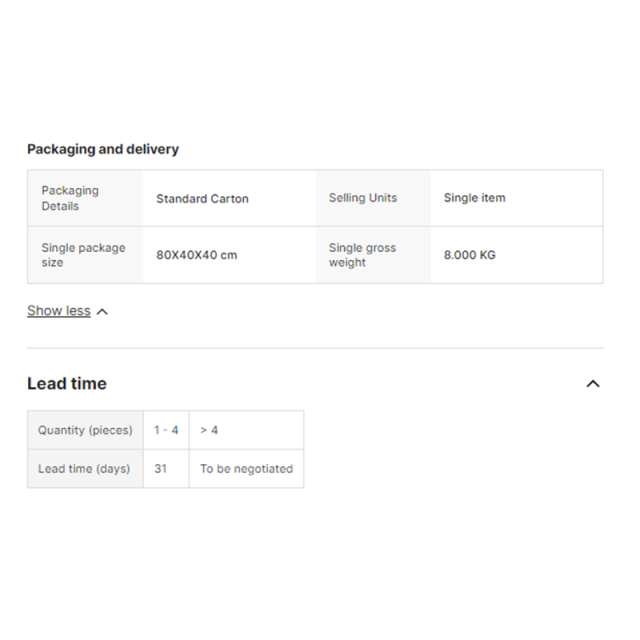Viewport: 640px width, 640px height.
Task: Collapse the Lead time section chevron
Action: click(x=593, y=384)
